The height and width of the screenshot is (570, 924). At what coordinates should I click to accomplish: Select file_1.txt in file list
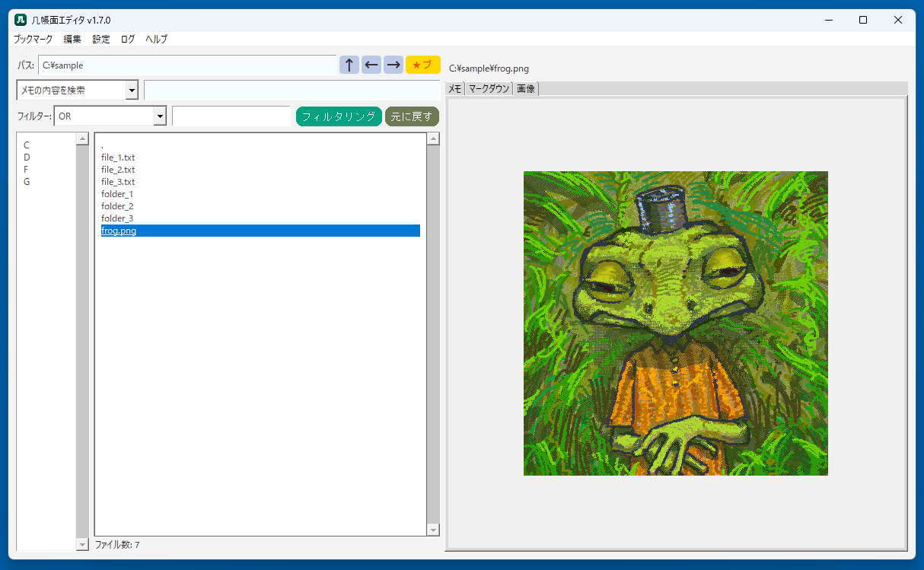(118, 158)
